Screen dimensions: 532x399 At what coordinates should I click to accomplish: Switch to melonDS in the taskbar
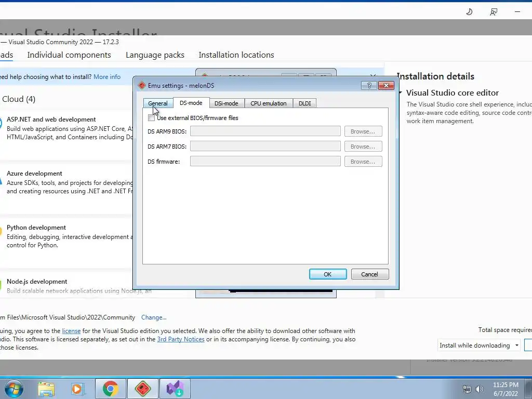[x=143, y=389]
